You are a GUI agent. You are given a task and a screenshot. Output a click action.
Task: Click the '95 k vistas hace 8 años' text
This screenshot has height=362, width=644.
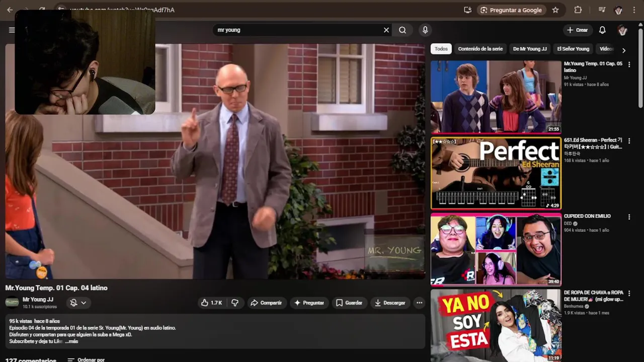[x=34, y=321]
